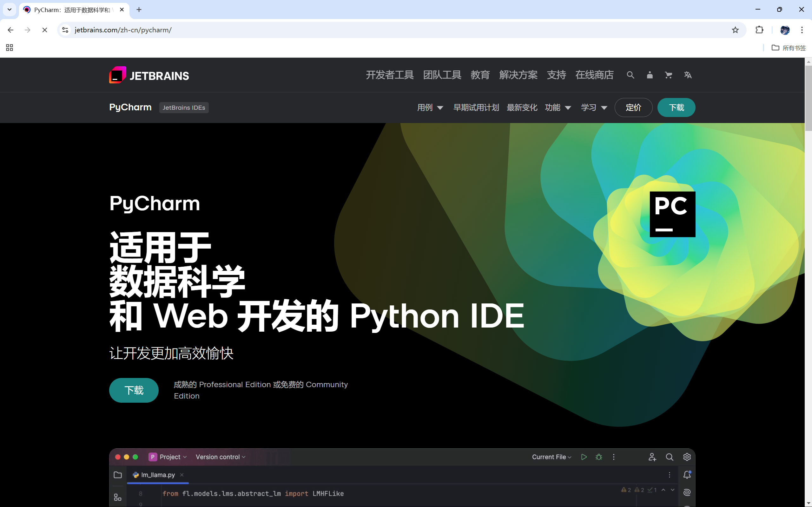812x507 pixels.
Task: Open the 在线商店 menu
Action: point(594,75)
